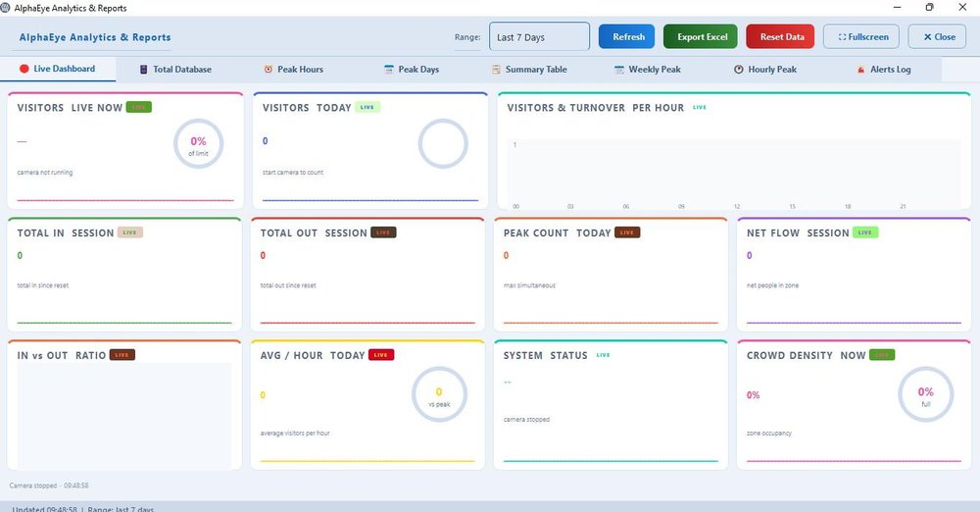Click the green 0 value in Total In Session
This screenshot has width=980, height=512.
tap(20, 255)
